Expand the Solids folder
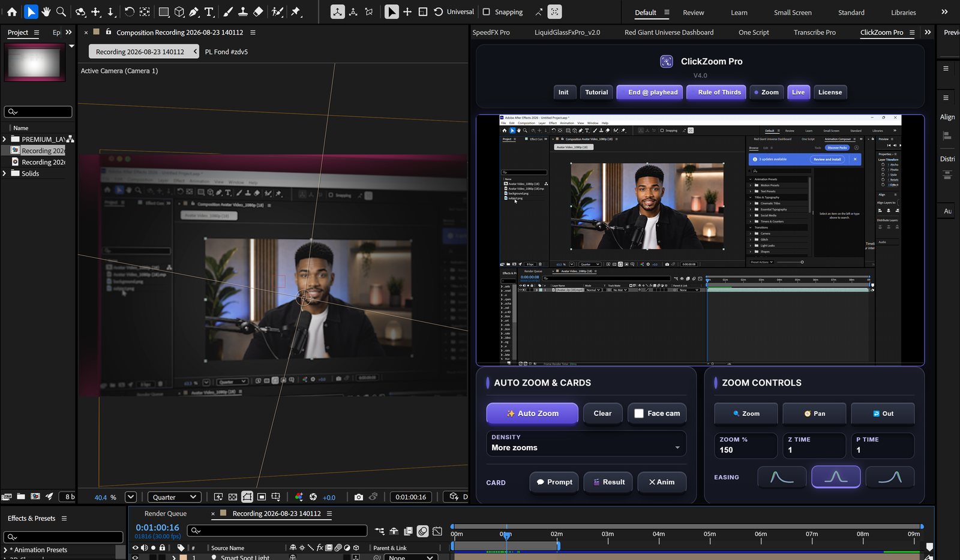 click(x=5, y=173)
